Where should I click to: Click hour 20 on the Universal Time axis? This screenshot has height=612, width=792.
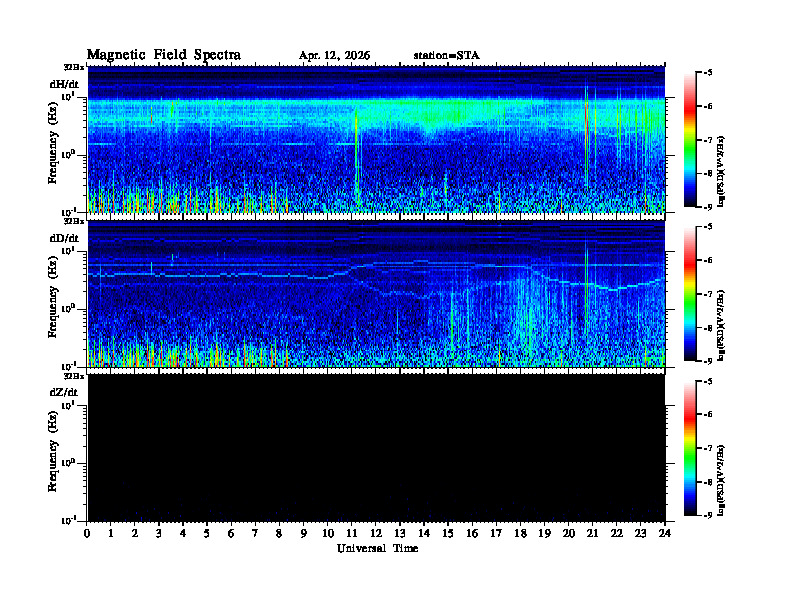pyautogui.click(x=569, y=533)
